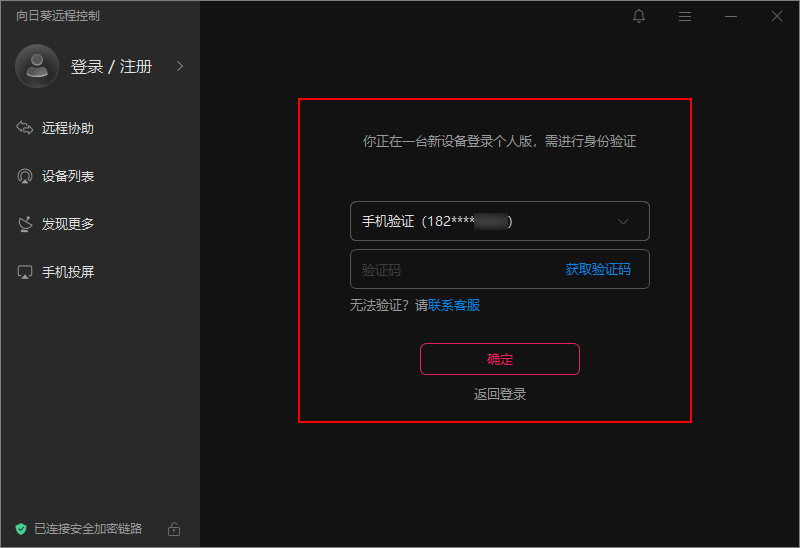800x548 pixels.
Task: Open the 联系客服 support link
Action: pyautogui.click(x=454, y=306)
